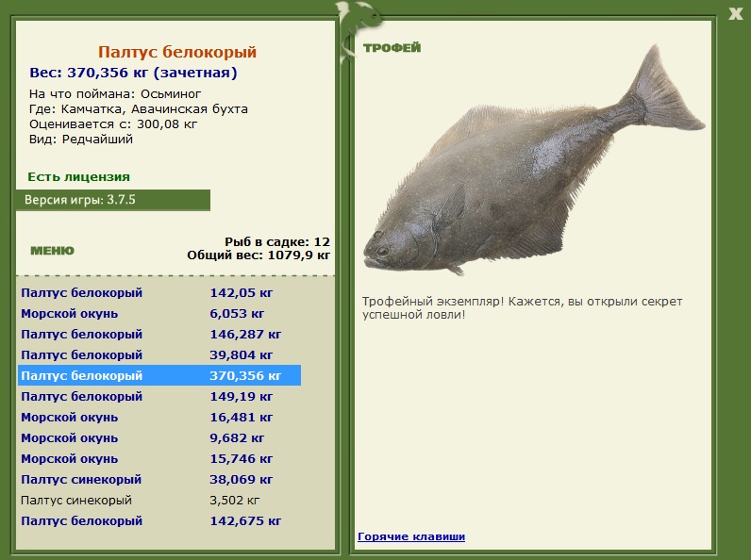
Task: Close the fish keepnet window
Action: [x=735, y=13]
